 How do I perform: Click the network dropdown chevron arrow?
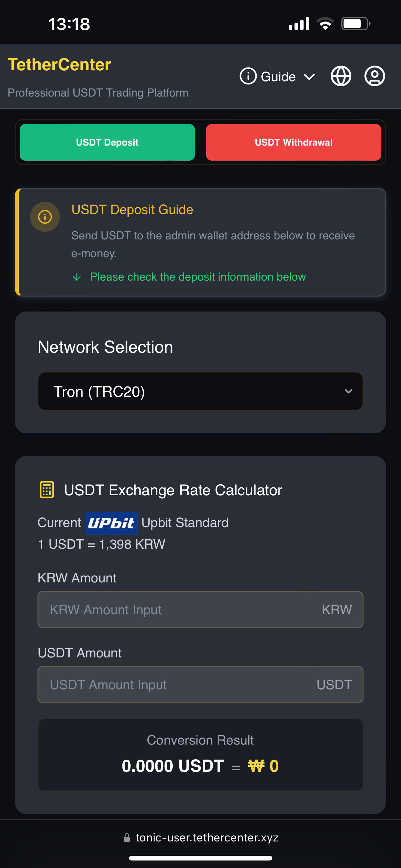pos(349,391)
